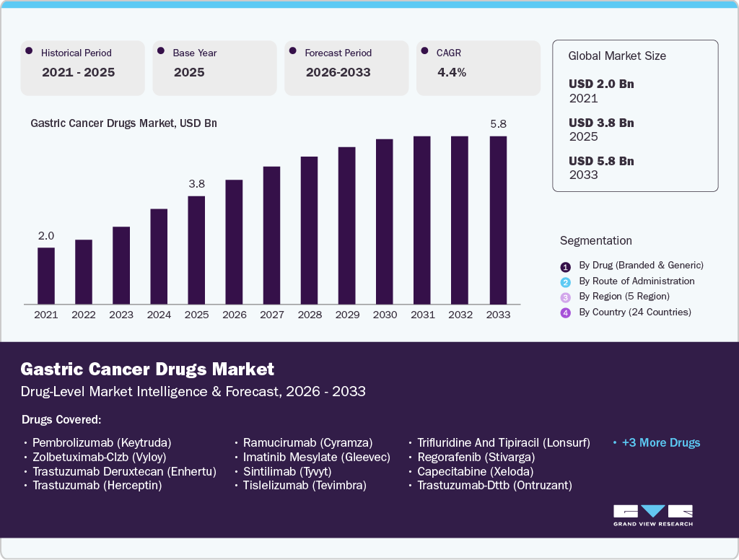Open the +3 More Drugs link
Image resolution: width=739 pixels, height=560 pixels.
click(661, 442)
